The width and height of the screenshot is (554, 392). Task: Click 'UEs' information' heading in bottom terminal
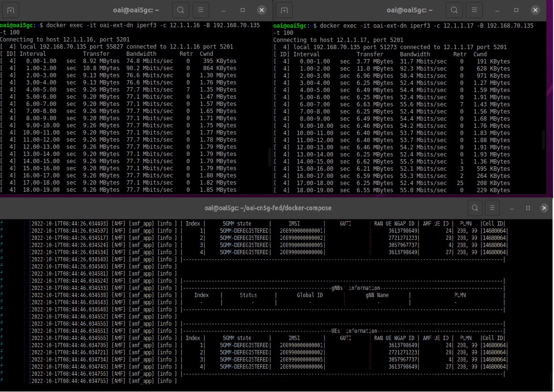[x=354, y=331]
